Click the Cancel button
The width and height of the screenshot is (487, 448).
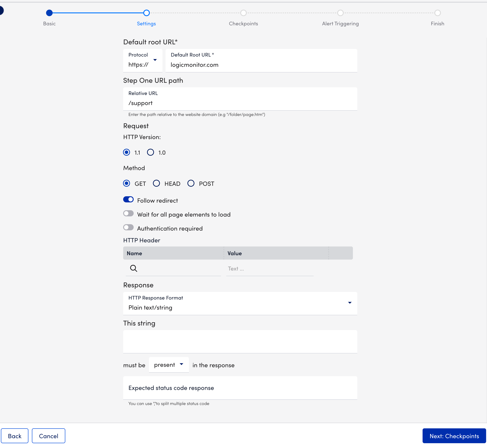[48, 436]
